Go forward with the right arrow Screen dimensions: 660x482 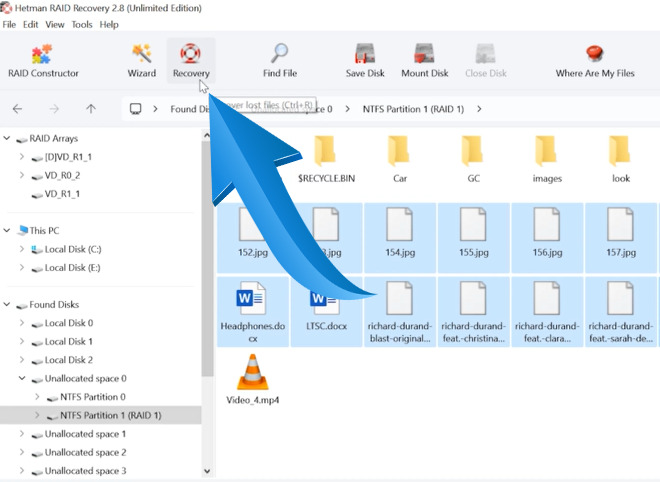click(54, 109)
